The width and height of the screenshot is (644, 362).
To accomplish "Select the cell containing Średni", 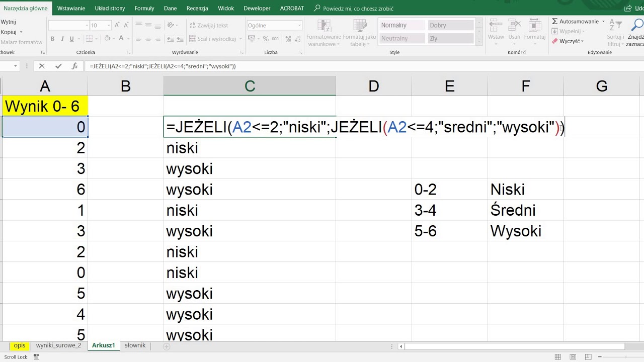I will (x=526, y=210).
